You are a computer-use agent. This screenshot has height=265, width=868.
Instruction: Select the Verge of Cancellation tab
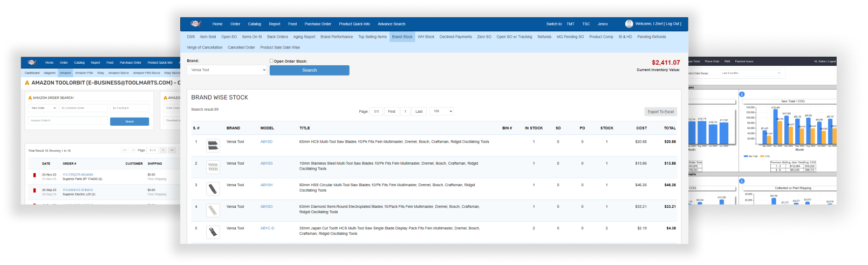[x=204, y=47]
